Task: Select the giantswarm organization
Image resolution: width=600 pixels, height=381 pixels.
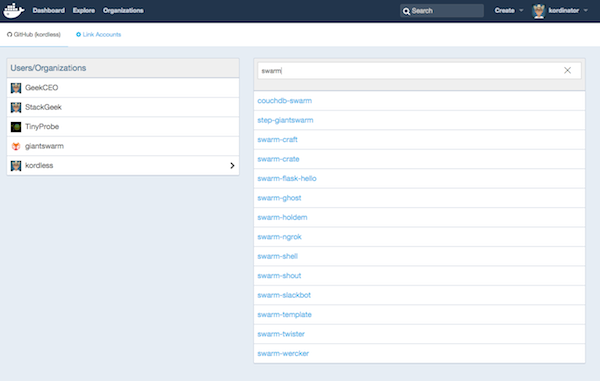Action: [123, 146]
